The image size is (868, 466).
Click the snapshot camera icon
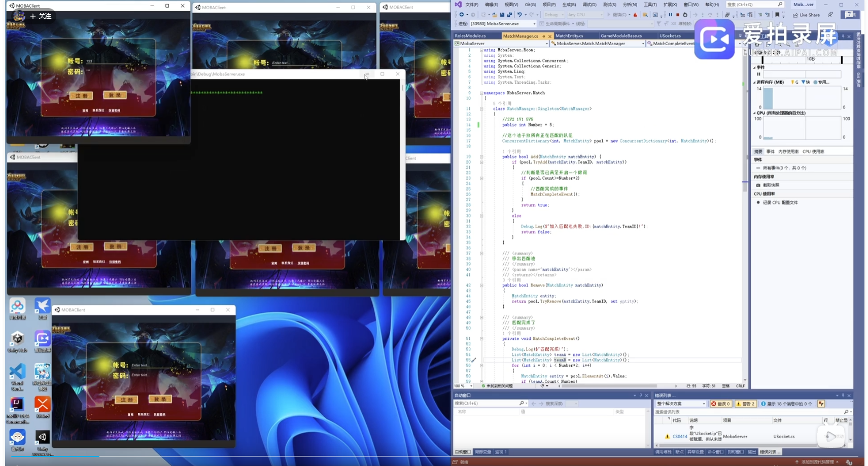pos(758,185)
